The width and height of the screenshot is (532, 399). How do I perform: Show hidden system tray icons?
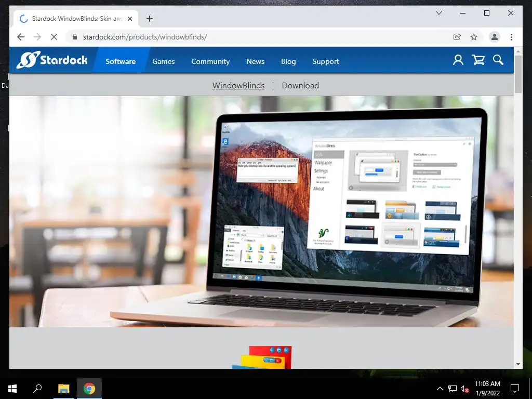pyautogui.click(x=440, y=389)
